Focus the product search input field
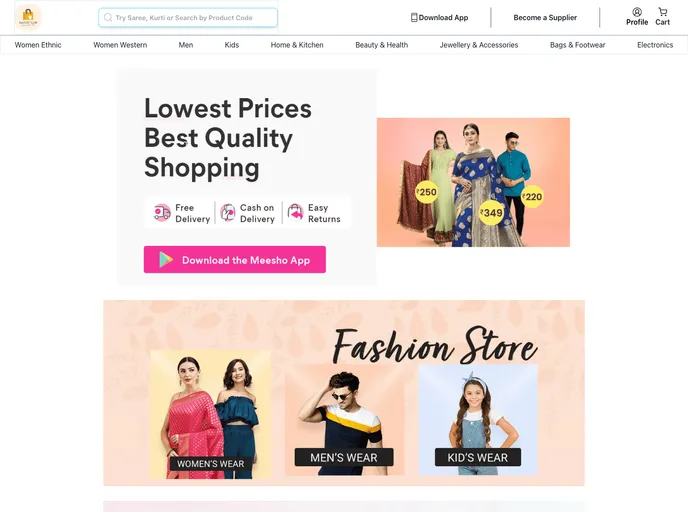The image size is (688, 512). click(x=188, y=18)
